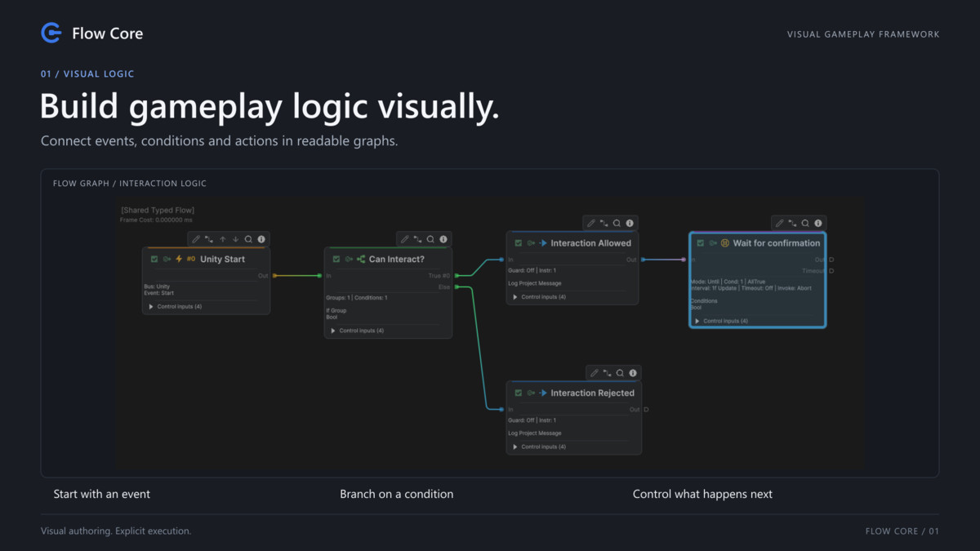Click the True #0 output port
The width and height of the screenshot is (980, 551).
(457, 276)
